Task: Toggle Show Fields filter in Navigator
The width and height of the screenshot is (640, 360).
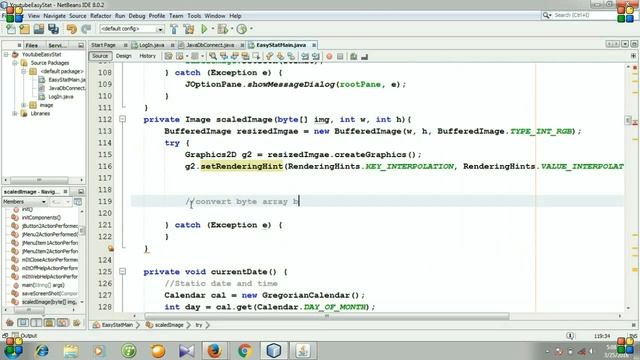Action: (23, 323)
